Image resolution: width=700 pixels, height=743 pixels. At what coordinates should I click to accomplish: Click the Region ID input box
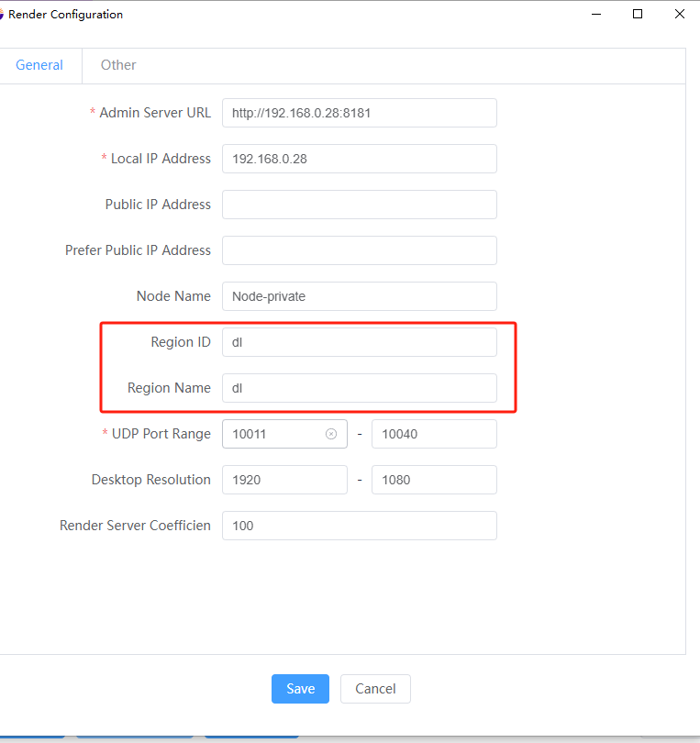[360, 342]
